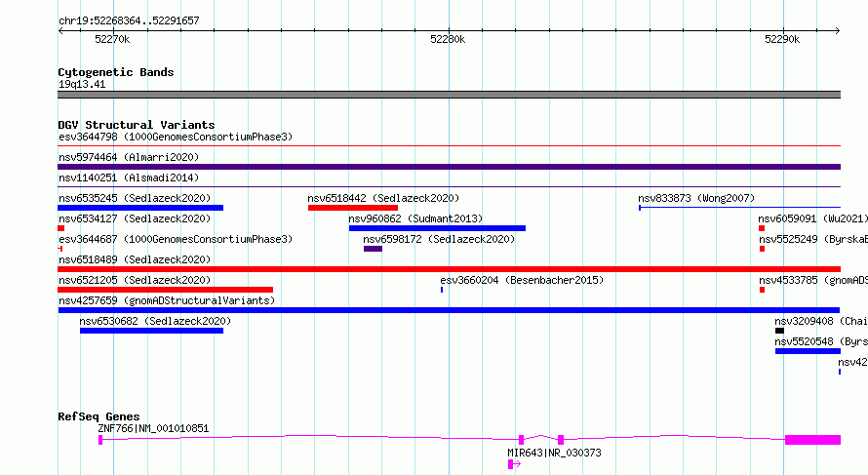The height and width of the screenshot is (475, 868).
Task: Click the small red nsv6059091 variant marker
Action: tap(762, 228)
